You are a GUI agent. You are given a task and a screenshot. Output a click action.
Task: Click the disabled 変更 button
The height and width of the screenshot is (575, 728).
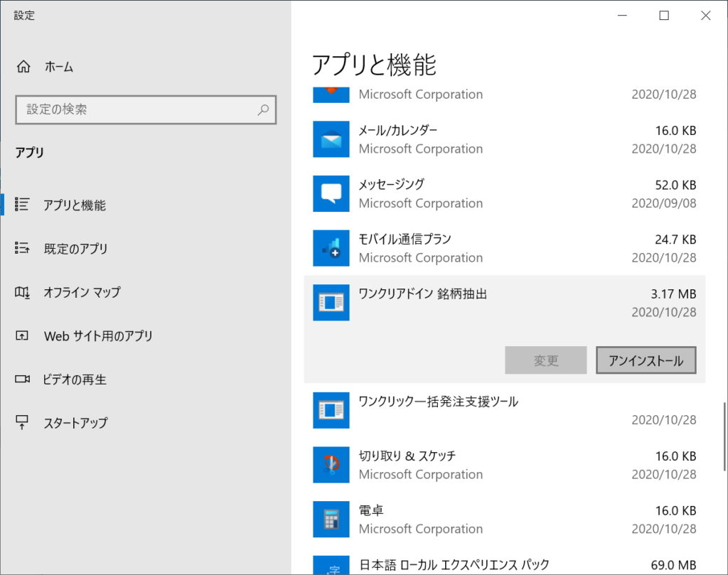click(546, 360)
